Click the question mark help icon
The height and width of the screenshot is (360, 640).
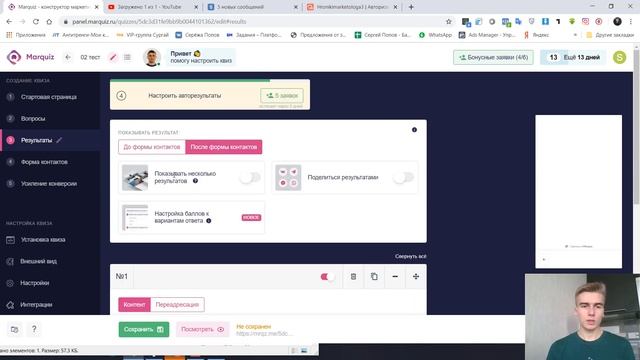34,329
